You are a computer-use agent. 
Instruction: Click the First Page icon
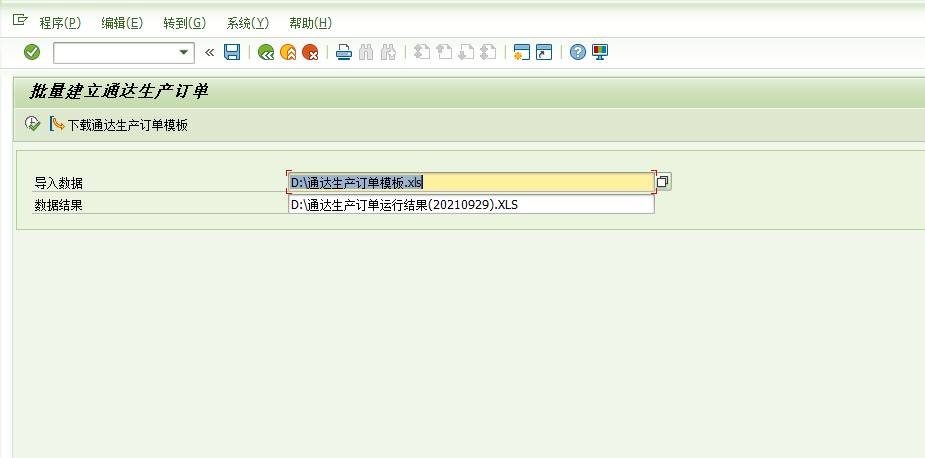(x=422, y=53)
